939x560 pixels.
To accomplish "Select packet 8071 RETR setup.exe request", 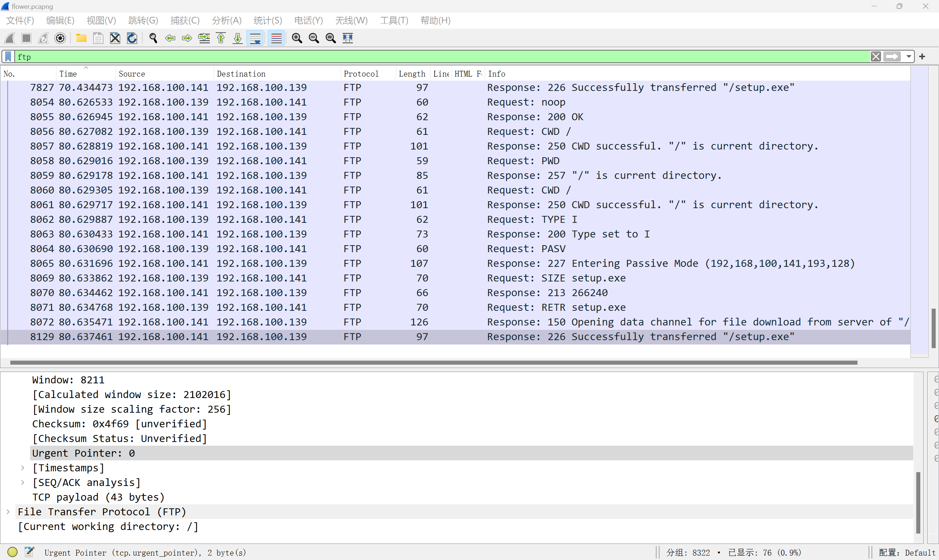I will pos(456,307).
